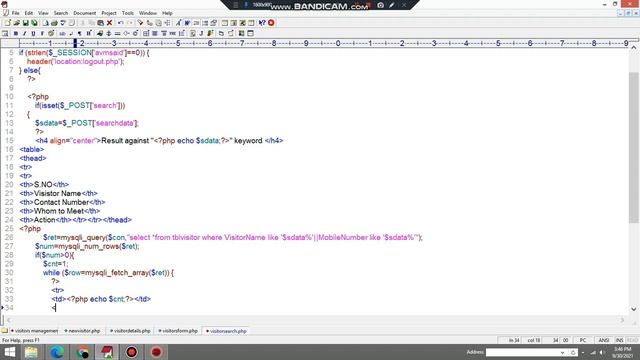This screenshot has height=360, width=640.
Task: Click the ANSI encoding indicator in the status bar
Action: 604,340
